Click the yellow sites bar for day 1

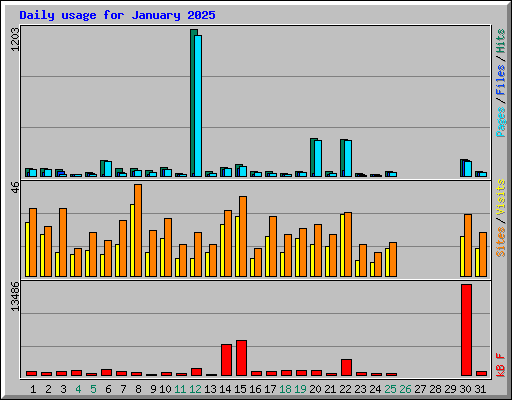(x=27, y=249)
